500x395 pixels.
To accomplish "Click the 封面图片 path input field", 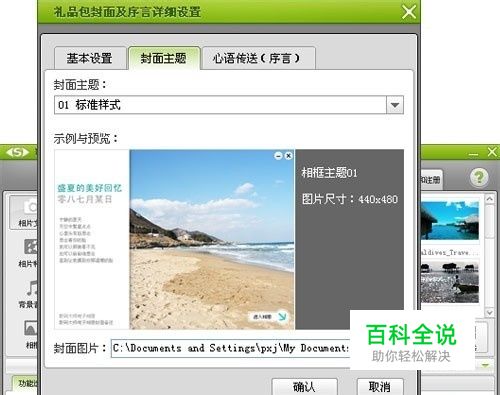I will point(231,348).
